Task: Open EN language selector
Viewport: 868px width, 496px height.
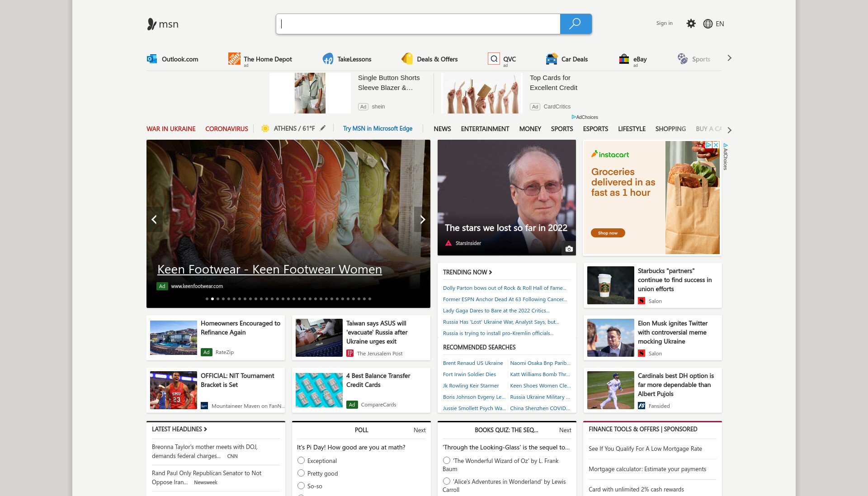Action: (x=720, y=24)
